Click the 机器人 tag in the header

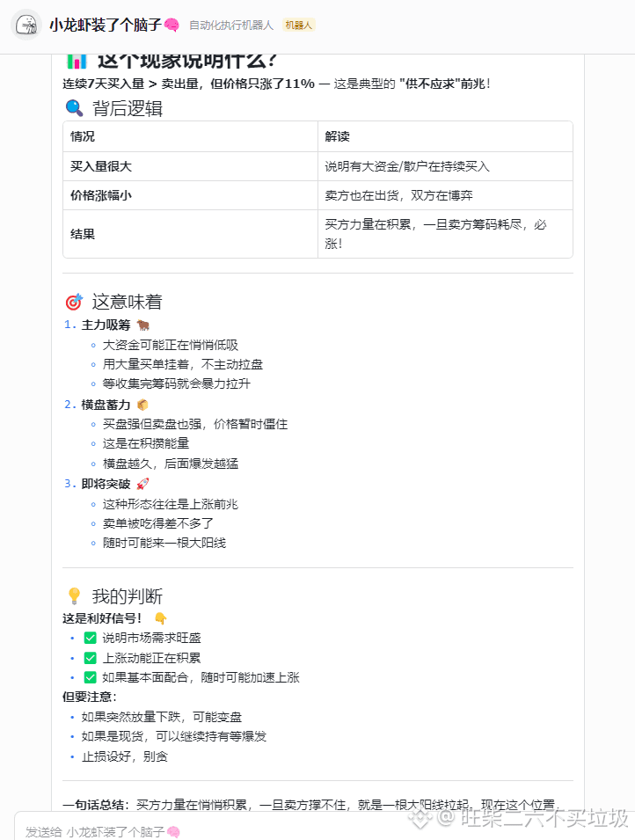pos(299,26)
